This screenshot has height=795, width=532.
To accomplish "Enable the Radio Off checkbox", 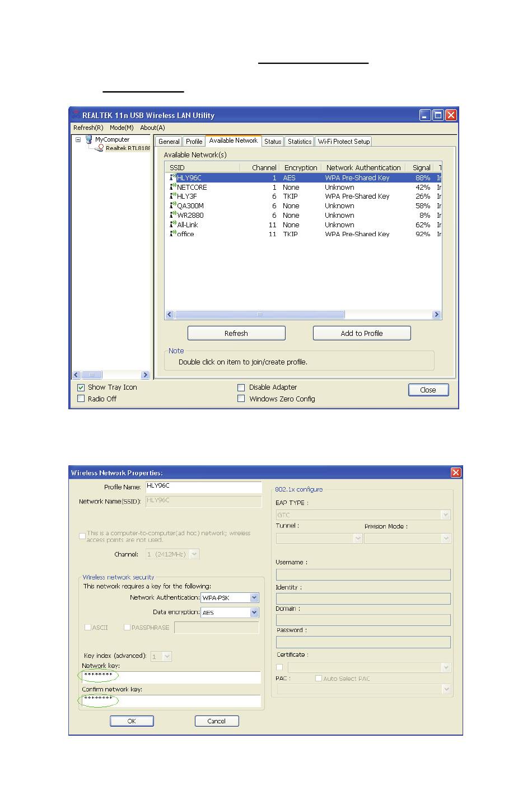I will tap(81, 399).
